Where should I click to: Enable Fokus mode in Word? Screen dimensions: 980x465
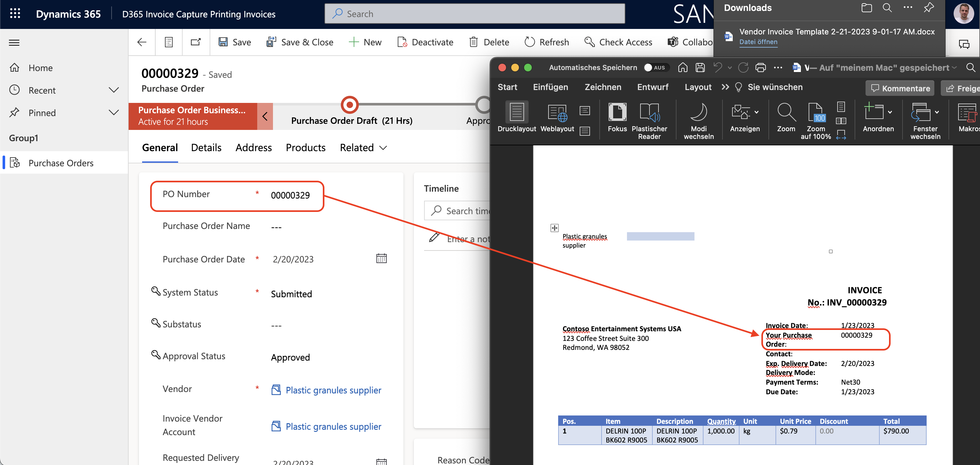[617, 117]
